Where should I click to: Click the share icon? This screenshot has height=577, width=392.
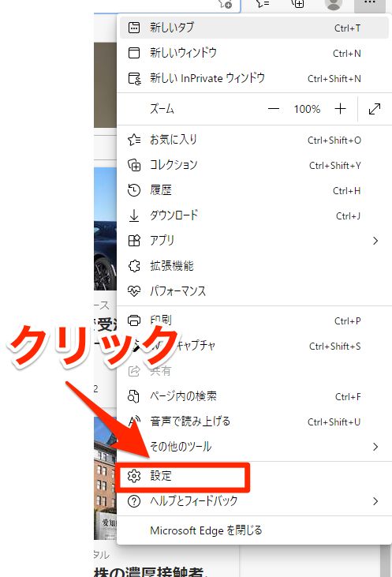click(x=134, y=371)
